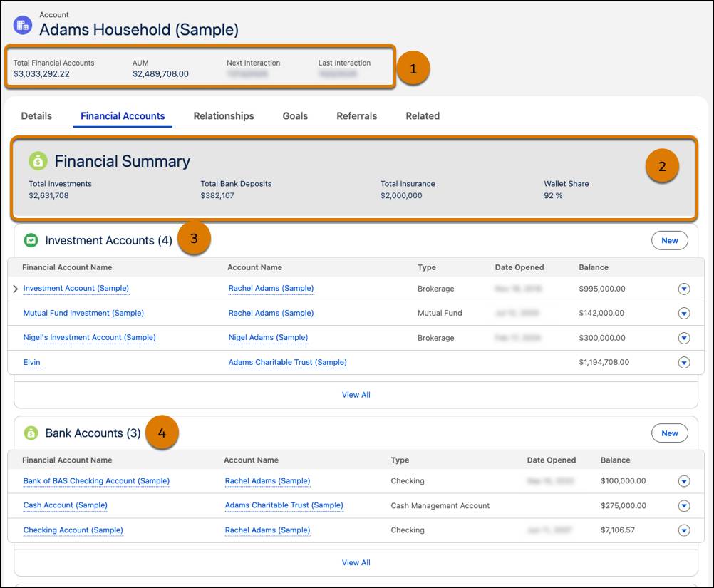Select the Referrals tab

click(356, 115)
